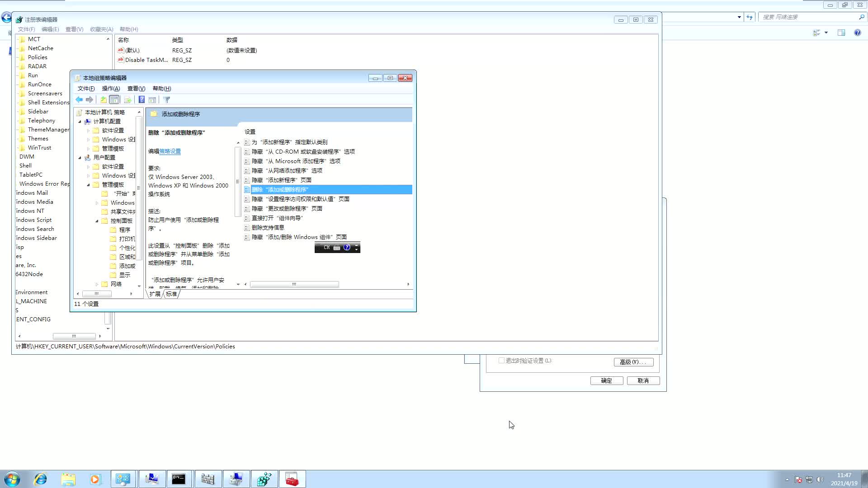Open Command Prompt from the taskbar

click(x=179, y=479)
